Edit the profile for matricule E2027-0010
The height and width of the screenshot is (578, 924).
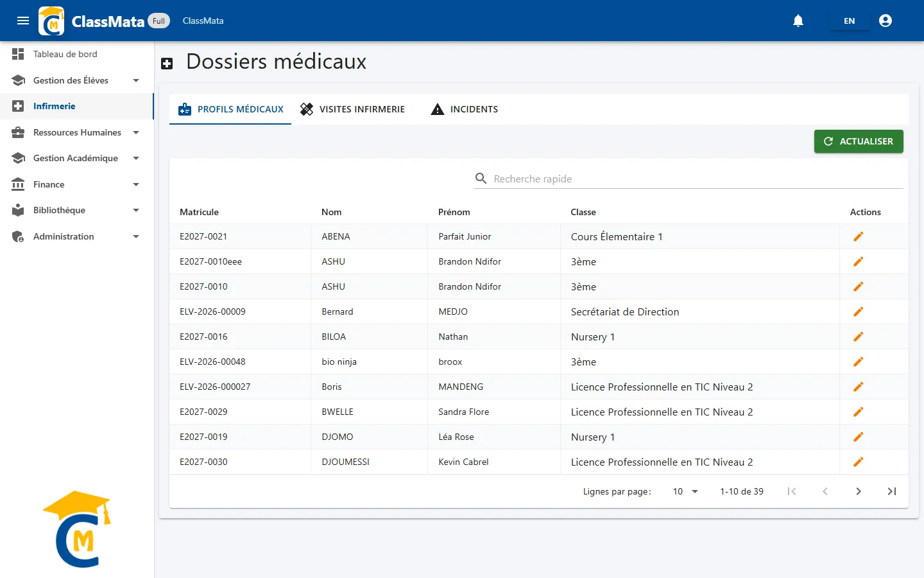(x=858, y=286)
